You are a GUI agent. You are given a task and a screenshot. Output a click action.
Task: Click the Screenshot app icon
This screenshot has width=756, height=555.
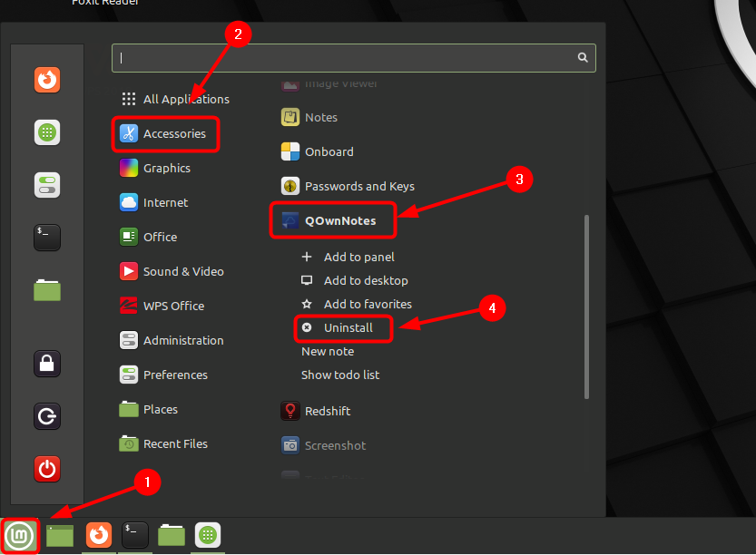[290, 445]
